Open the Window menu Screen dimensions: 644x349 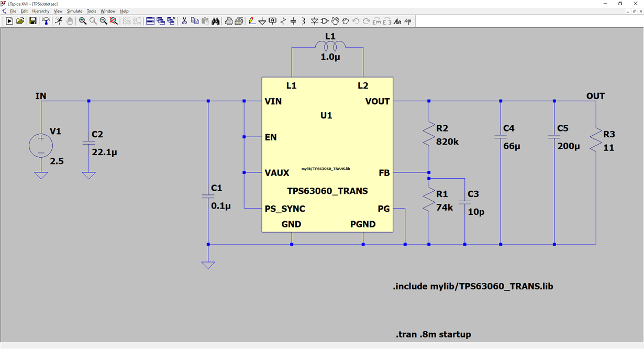tap(108, 11)
